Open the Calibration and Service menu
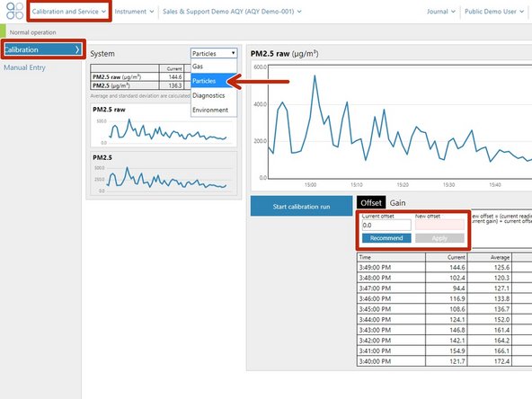532x399 pixels. 69,12
